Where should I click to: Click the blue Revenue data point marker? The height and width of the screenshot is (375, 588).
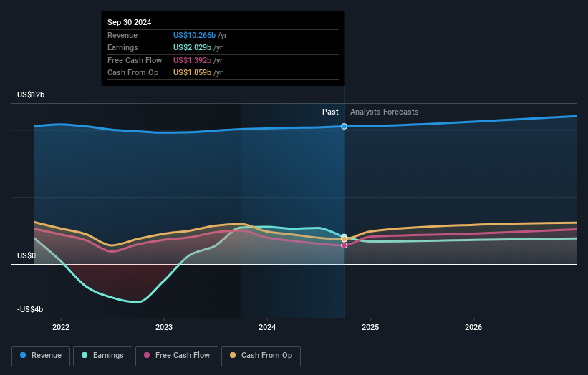(344, 126)
